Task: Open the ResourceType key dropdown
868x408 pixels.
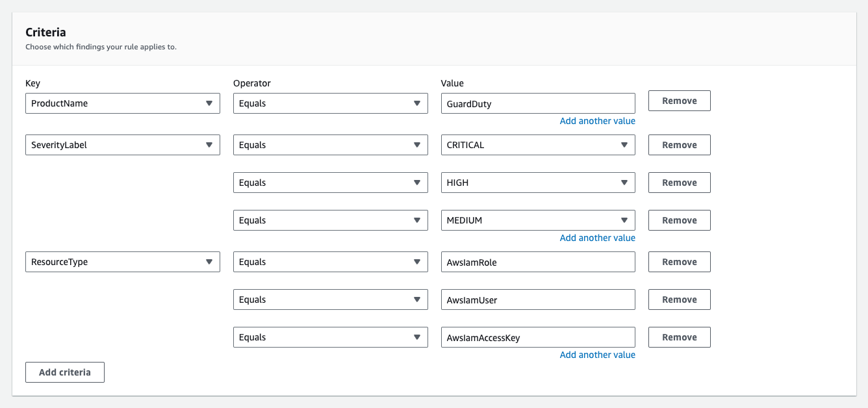Action: pos(122,261)
